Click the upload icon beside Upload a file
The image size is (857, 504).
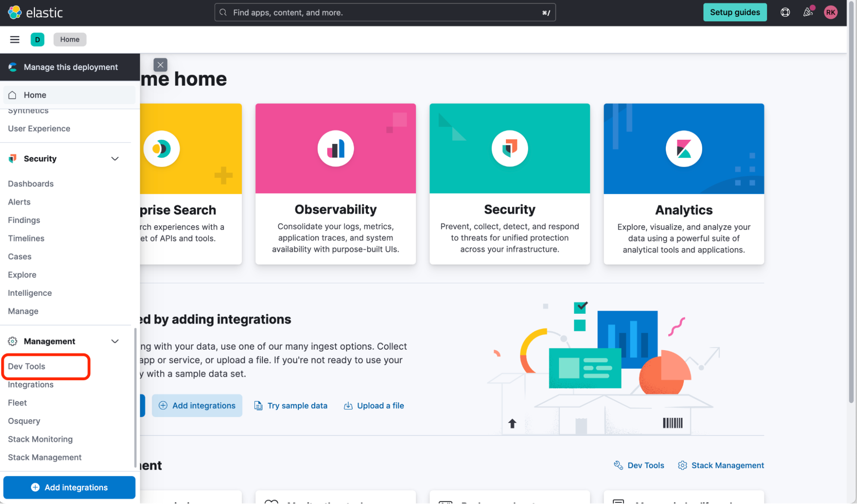pos(348,405)
